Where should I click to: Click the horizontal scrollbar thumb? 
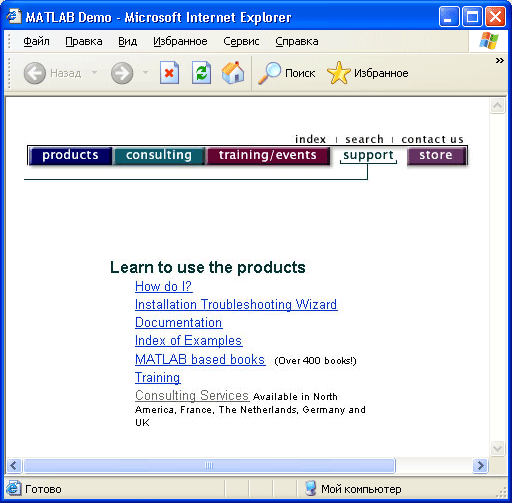[209, 466]
